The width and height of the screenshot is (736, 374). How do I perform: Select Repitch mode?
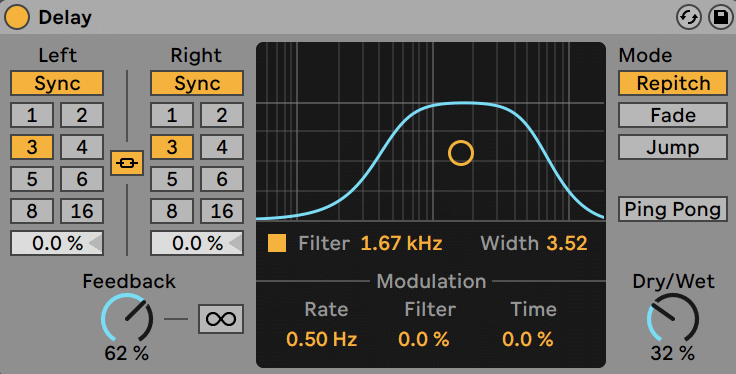pos(673,84)
